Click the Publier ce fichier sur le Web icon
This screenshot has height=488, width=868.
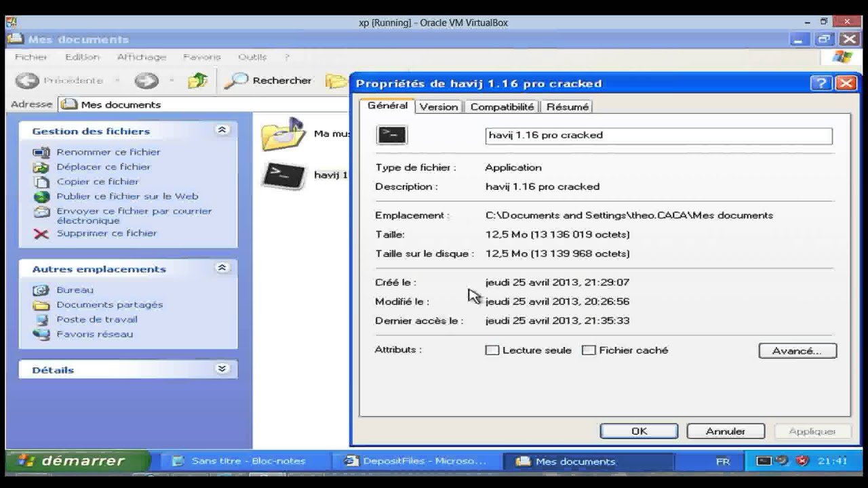click(x=42, y=197)
